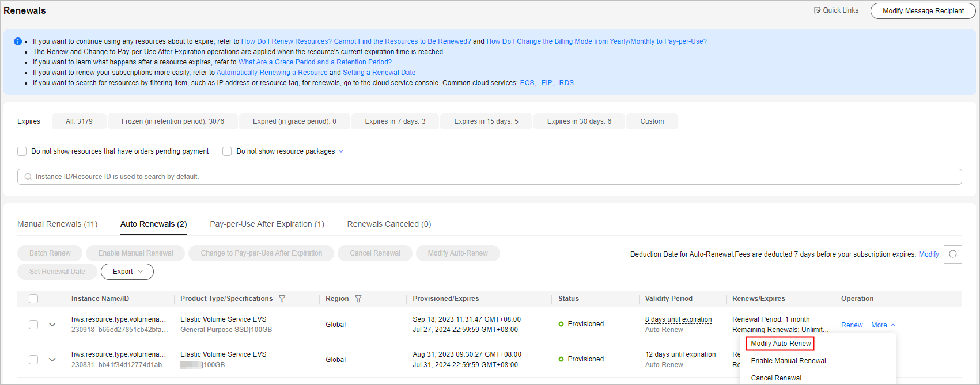
Task: Click Renew link for first resource
Action: point(852,325)
